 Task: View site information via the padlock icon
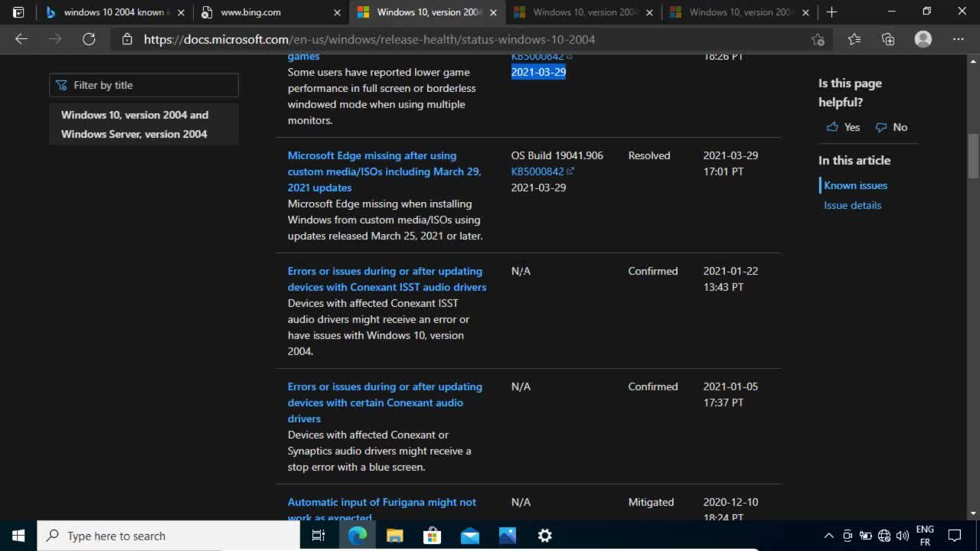(127, 39)
